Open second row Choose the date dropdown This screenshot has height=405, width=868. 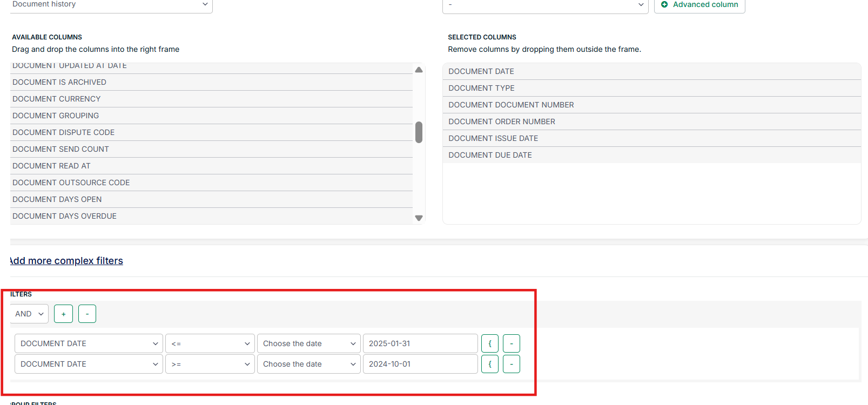pyautogui.click(x=308, y=364)
